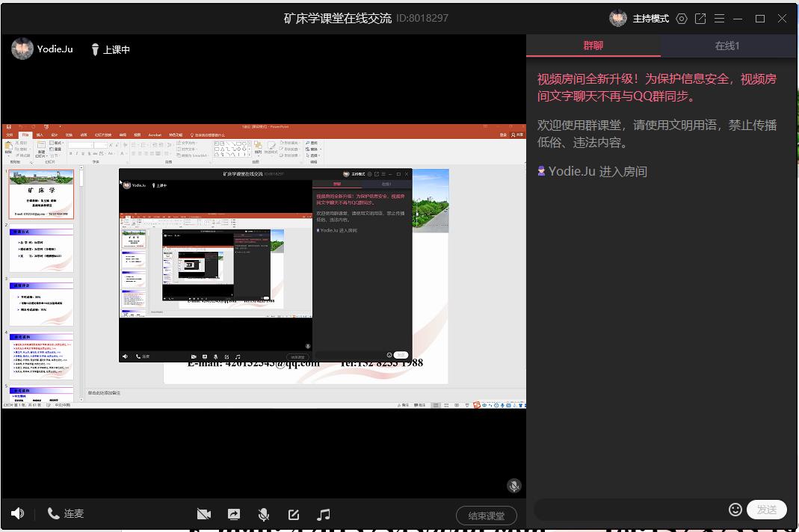The width and height of the screenshot is (799, 532).
Task: Toggle the camera on or off
Action: [x=203, y=514]
